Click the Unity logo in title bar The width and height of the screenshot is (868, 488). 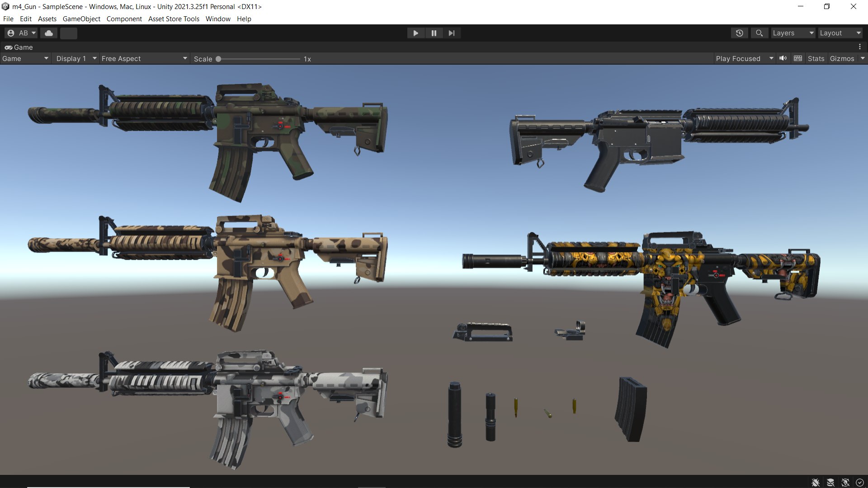pyautogui.click(x=5, y=6)
